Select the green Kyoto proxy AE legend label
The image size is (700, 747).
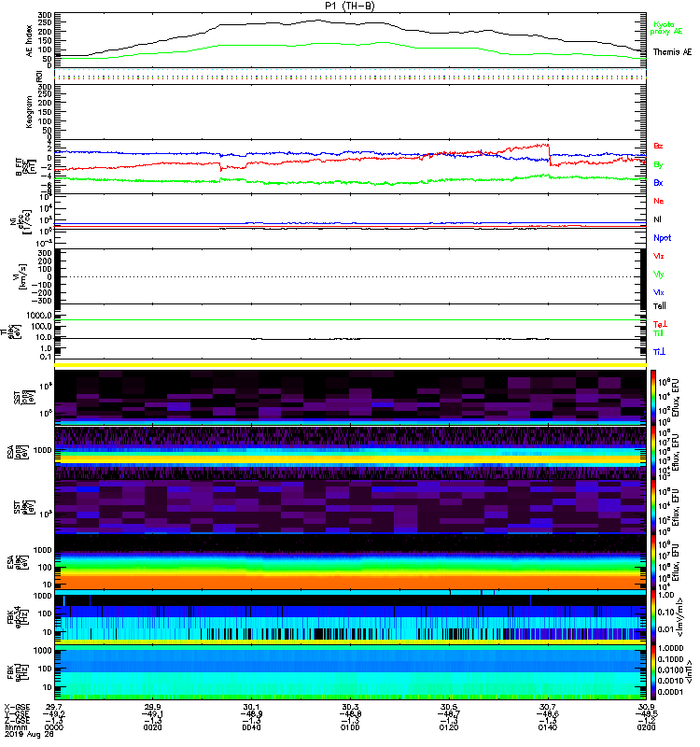pyautogui.click(x=665, y=28)
